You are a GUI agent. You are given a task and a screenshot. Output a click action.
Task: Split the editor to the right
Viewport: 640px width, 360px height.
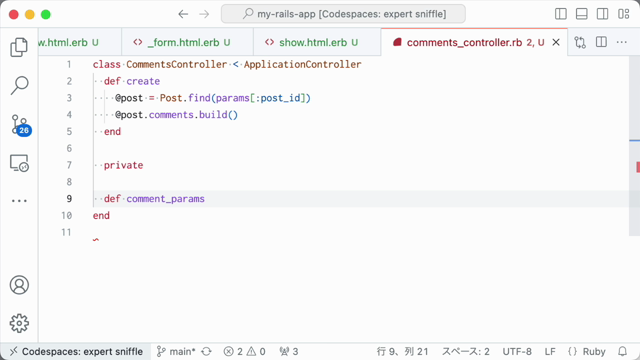[601, 42]
